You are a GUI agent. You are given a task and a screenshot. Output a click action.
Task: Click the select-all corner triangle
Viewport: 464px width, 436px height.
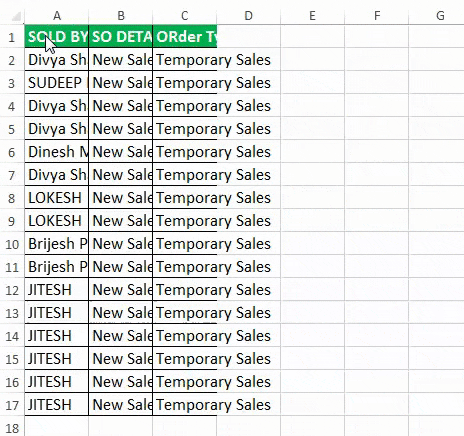point(17,16)
